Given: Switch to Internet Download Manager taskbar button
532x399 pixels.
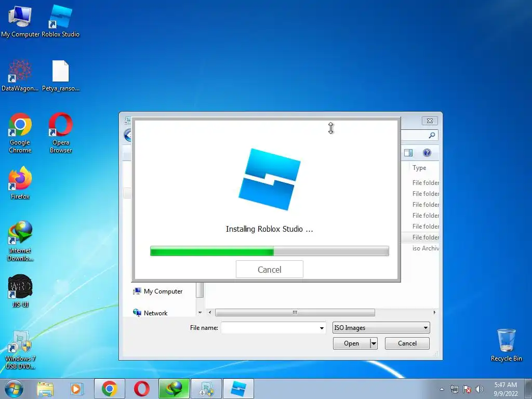Looking at the screenshot, I should point(174,389).
